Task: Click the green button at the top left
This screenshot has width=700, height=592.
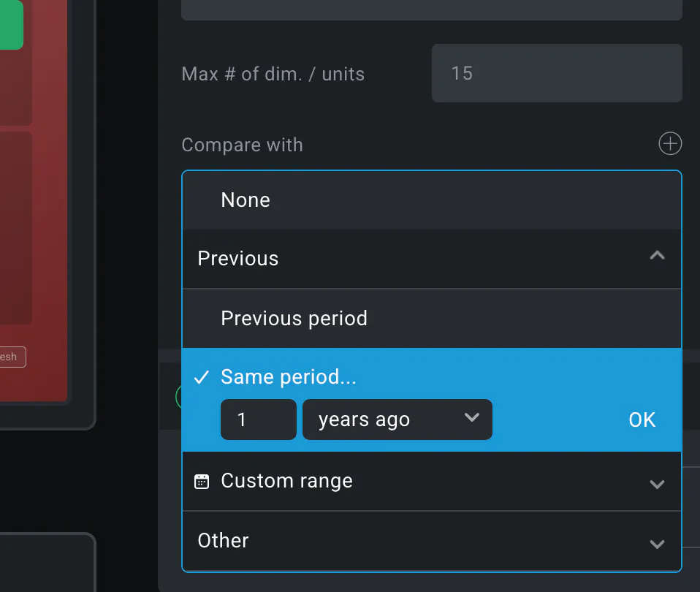Action: pos(10,23)
